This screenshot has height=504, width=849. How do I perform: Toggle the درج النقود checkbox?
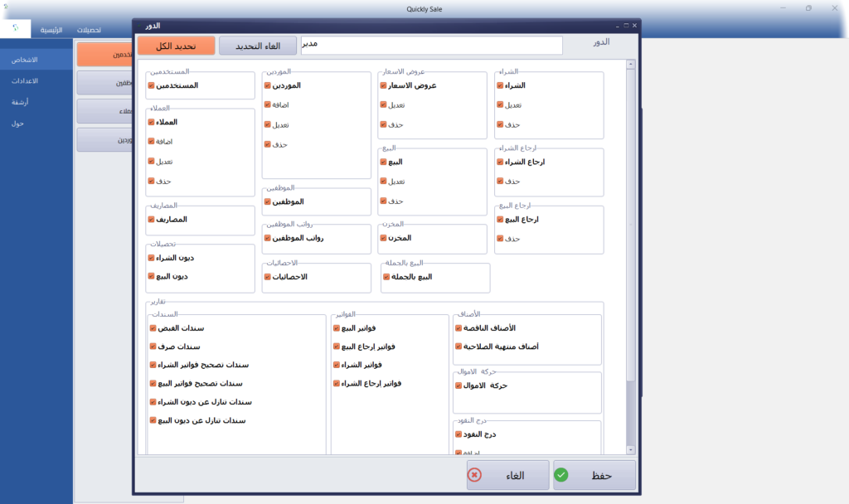pyautogui.click(x=458, y=434)
